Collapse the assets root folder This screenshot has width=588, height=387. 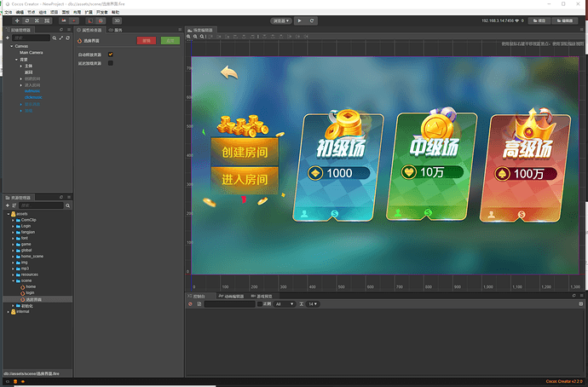tap(9, 214)
